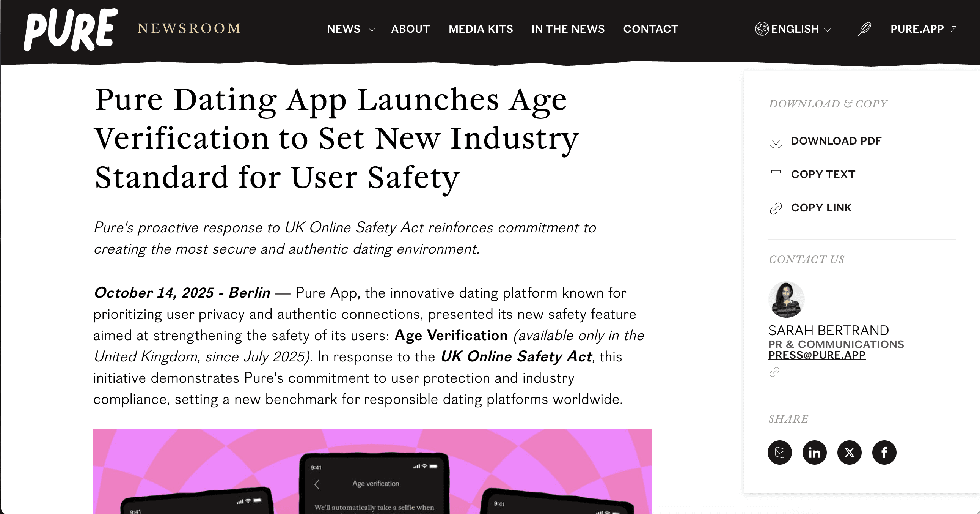Download the press release PDF
Viewport: 980px width, 514px height.
[836, 141]
